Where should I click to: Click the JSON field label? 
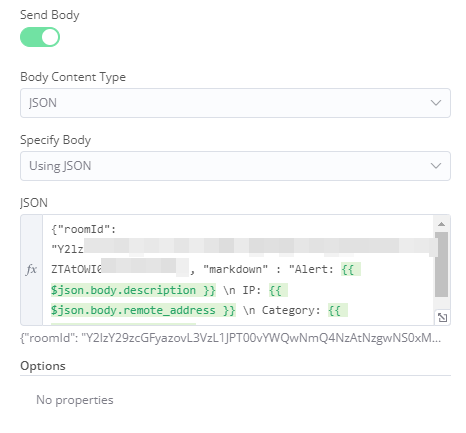(34, 203)
